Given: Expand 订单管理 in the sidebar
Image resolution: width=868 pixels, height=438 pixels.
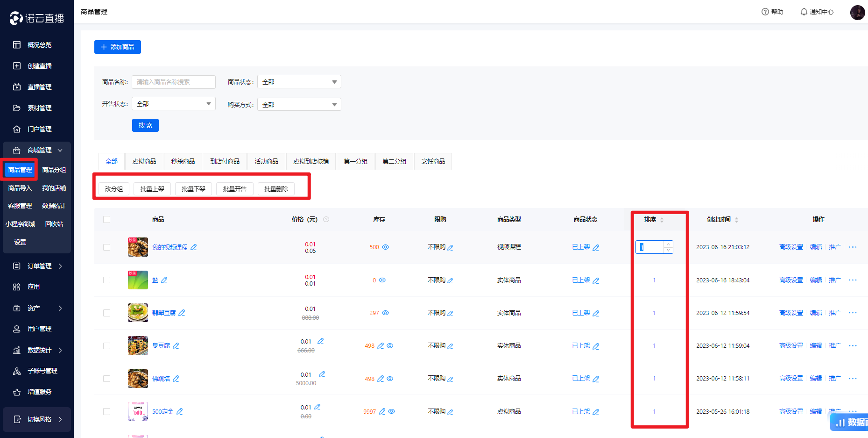Looking at the screenshot, I should click(37, 266).
